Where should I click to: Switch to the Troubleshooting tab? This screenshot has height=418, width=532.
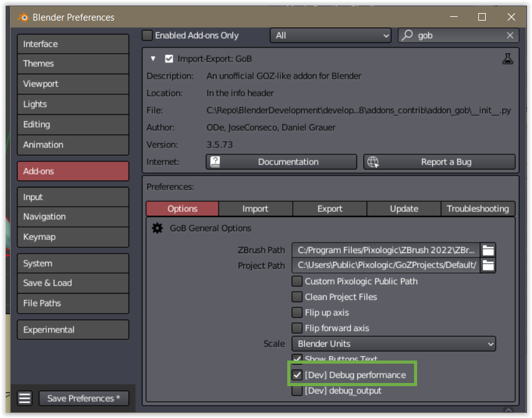478,209
